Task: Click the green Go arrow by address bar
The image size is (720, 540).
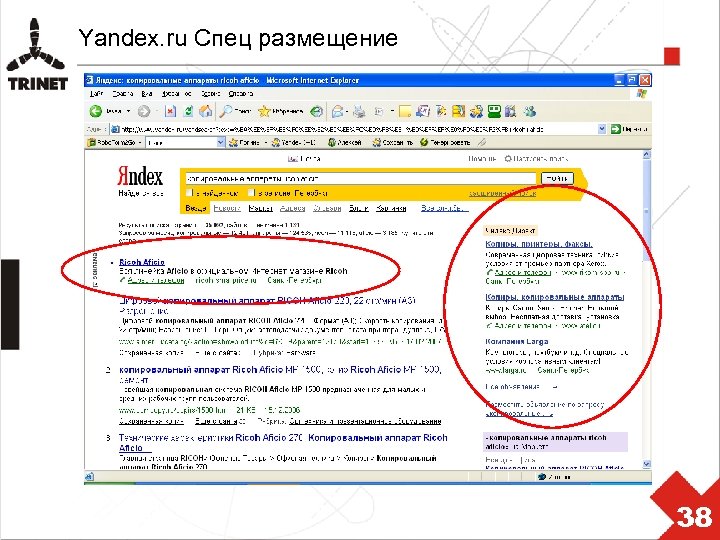Action: 615,129
